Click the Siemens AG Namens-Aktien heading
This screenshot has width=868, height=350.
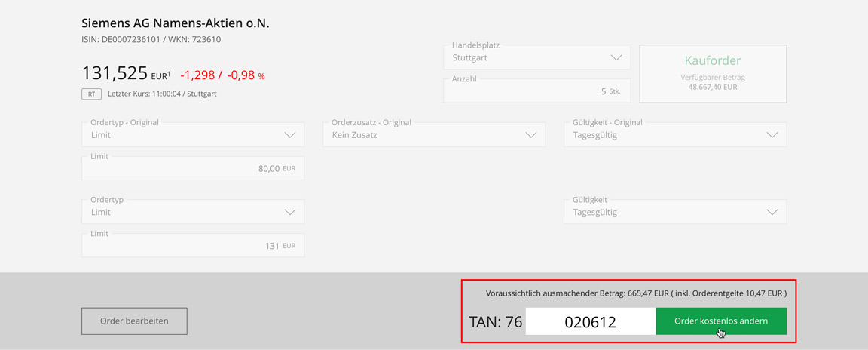click(x=176, y=23)
